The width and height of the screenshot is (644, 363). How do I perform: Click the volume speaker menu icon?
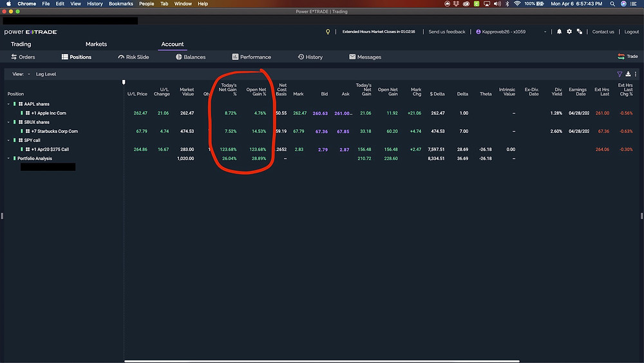point(497,4)
